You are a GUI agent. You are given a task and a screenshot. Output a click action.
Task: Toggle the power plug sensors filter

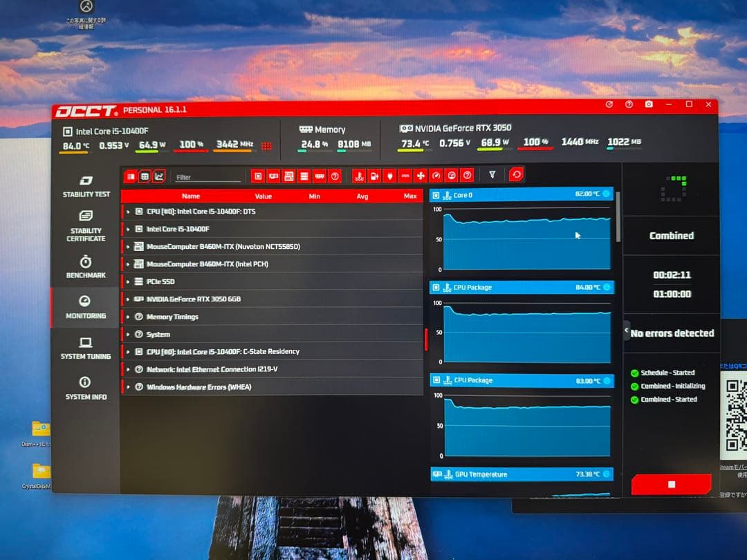tap(389, 176)
